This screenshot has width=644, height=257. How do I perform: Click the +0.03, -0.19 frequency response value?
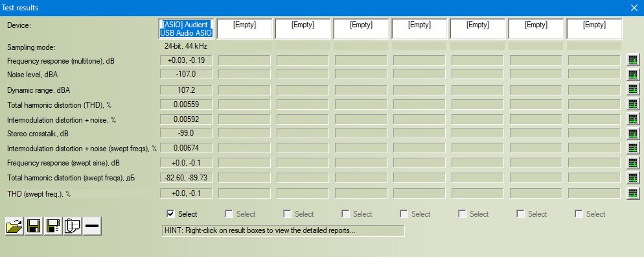point(186,60)
